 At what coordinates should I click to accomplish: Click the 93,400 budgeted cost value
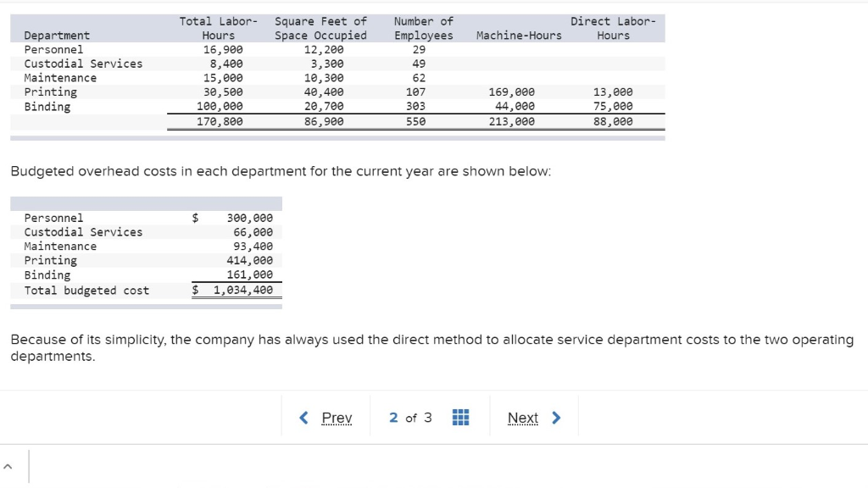253,247
